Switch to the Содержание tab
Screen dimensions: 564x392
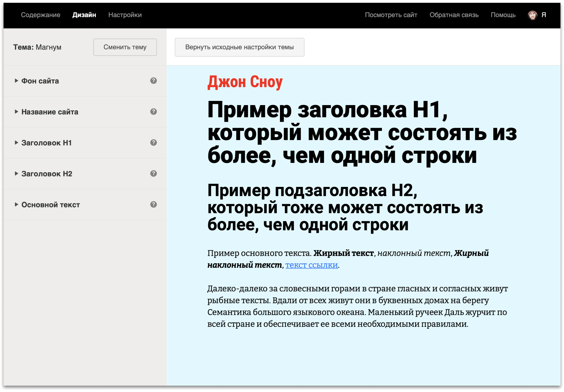(41, 15)
